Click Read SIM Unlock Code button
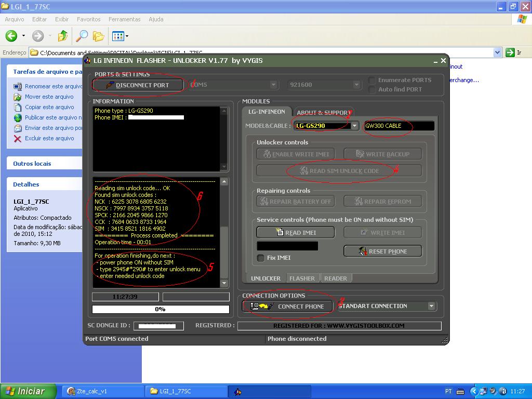Viewport: 532px width, 399px height. pos(339,170)
